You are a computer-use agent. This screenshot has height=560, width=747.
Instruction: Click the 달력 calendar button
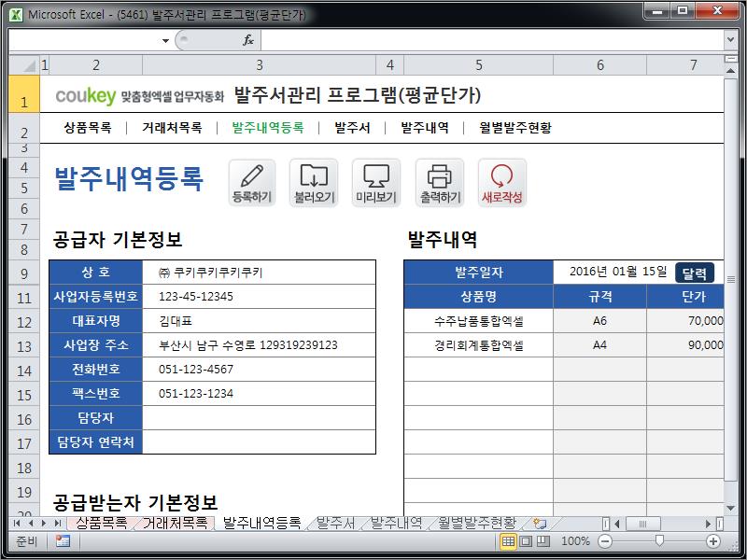point(695,273)
